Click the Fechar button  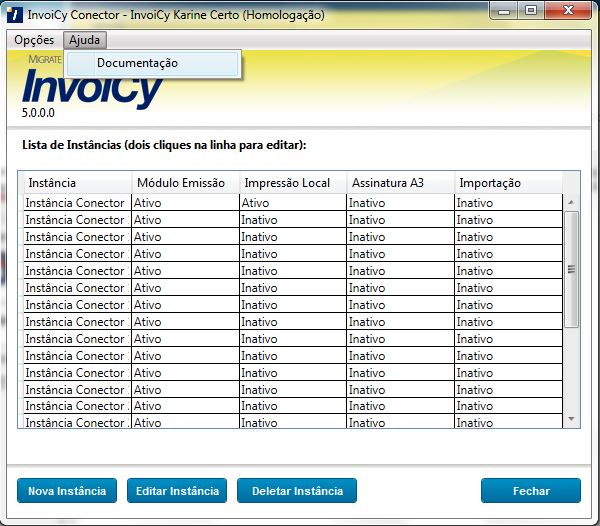(x=530, y=491)
